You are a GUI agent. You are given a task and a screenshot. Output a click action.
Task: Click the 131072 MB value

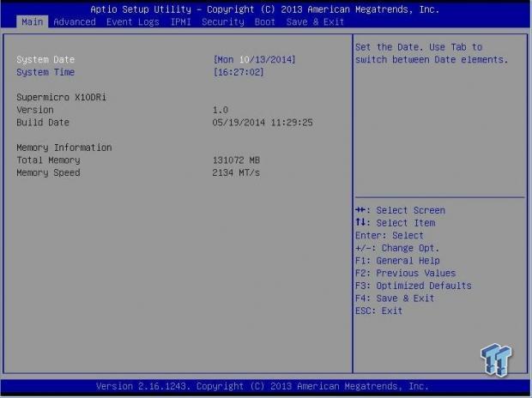tap(236, 160)
